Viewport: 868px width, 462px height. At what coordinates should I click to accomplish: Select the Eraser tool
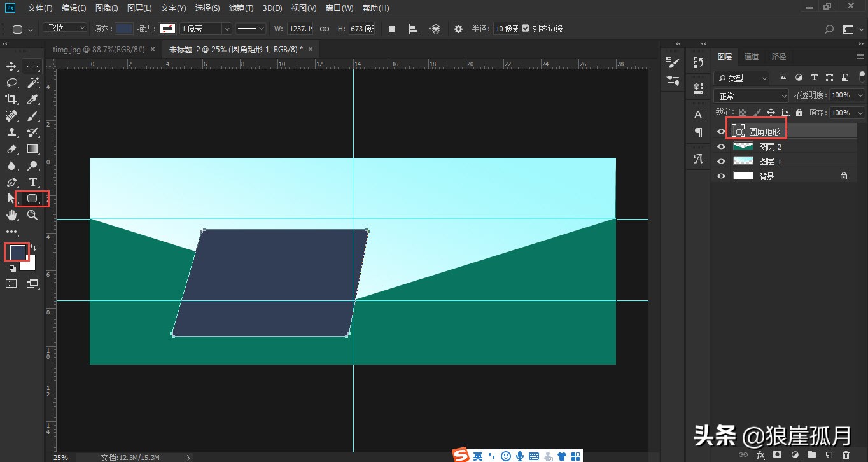(x=11, y=149)
